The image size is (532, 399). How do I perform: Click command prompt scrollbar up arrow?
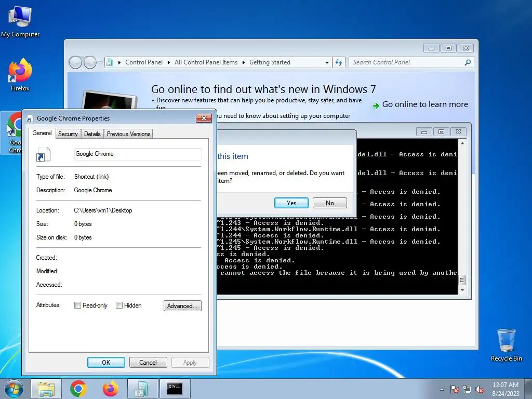coord(462,143)
